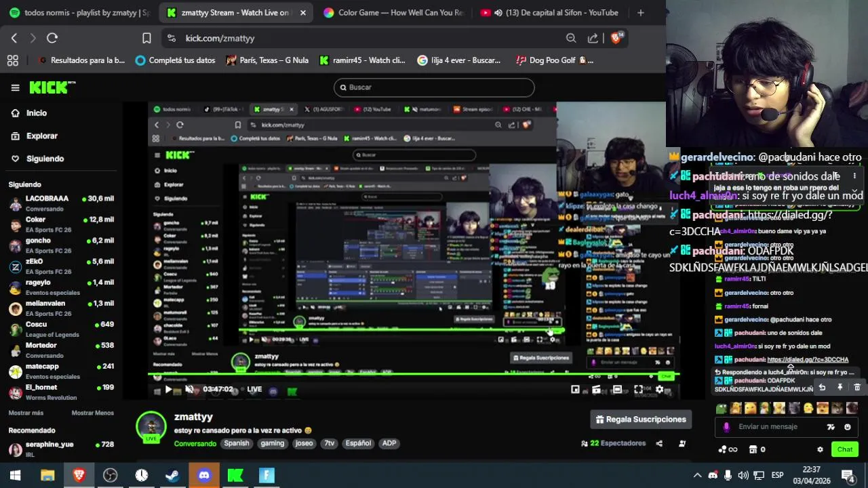Screen dimensions: 868x488
Task: Go to Inicio in Kick sidebar
Action: [37, 113]
